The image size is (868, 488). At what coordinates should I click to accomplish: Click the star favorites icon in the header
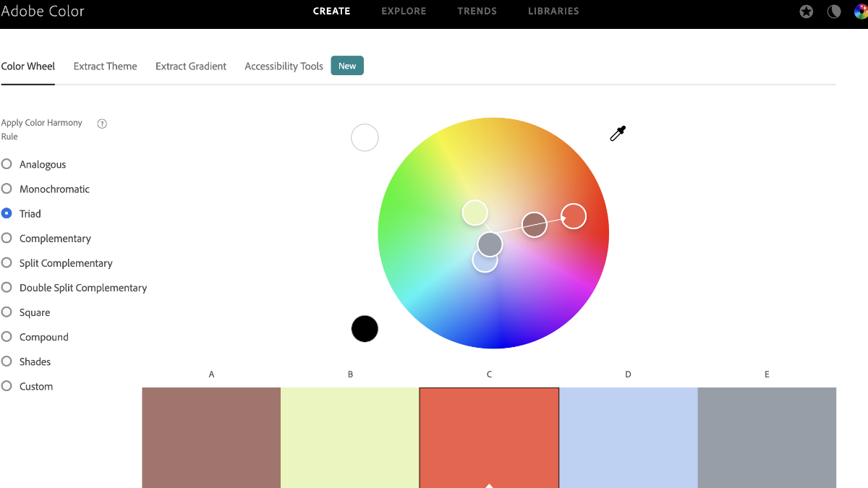806,12
